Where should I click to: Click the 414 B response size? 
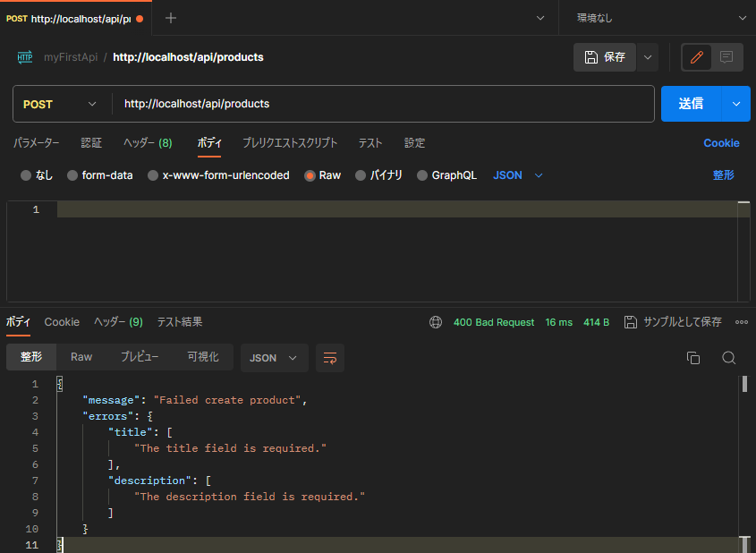tap(597, 322)
